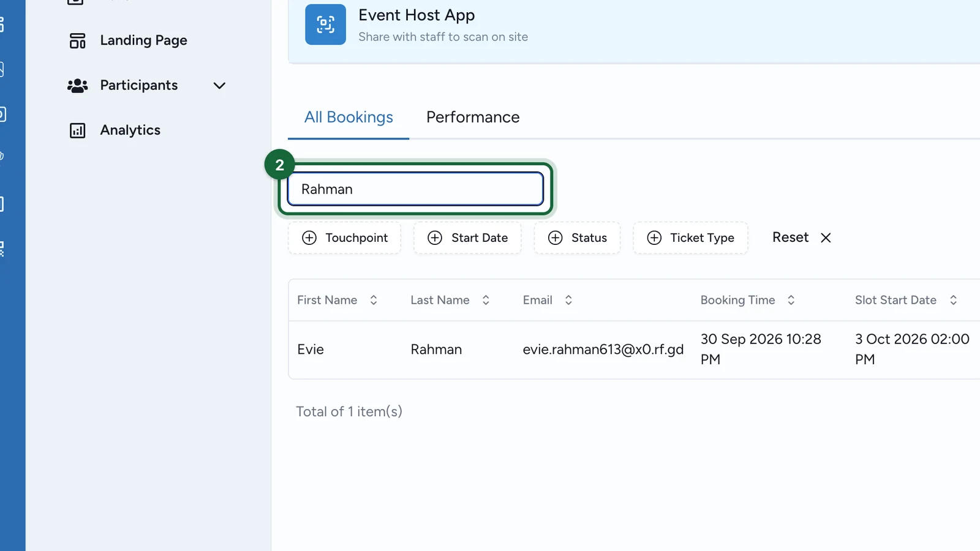The width and height of the screenshot is (980, 551).
Task: Add a Start Date filter
Action: [467, 238]
